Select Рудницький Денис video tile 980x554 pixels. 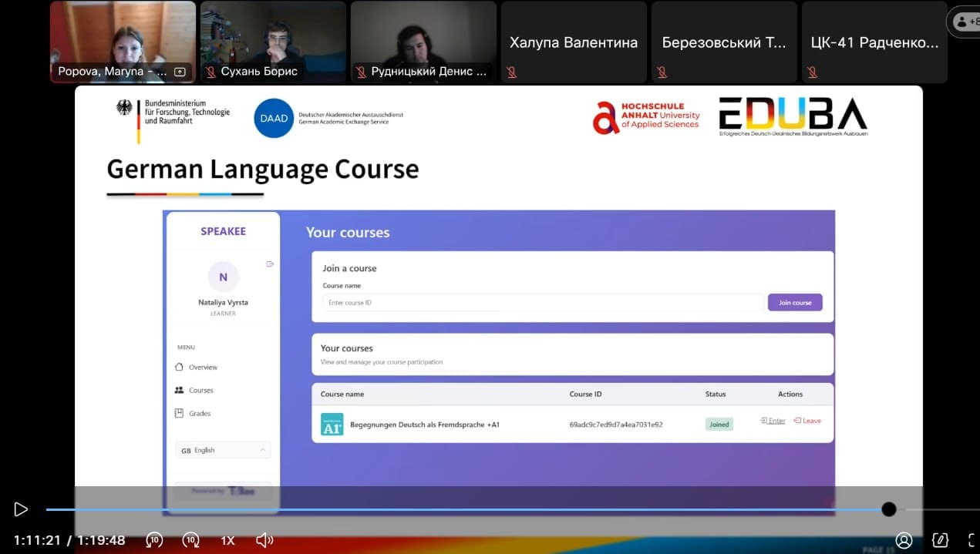pos(424,42)
